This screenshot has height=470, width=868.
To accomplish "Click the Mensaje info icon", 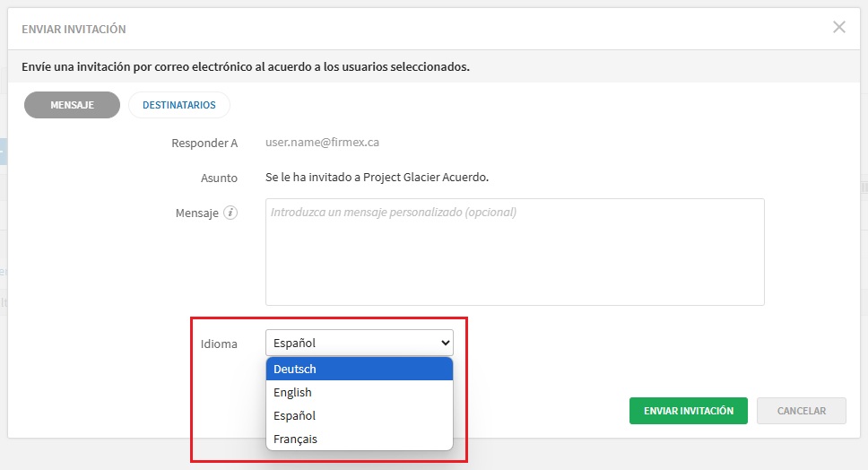I will [230, 213].
